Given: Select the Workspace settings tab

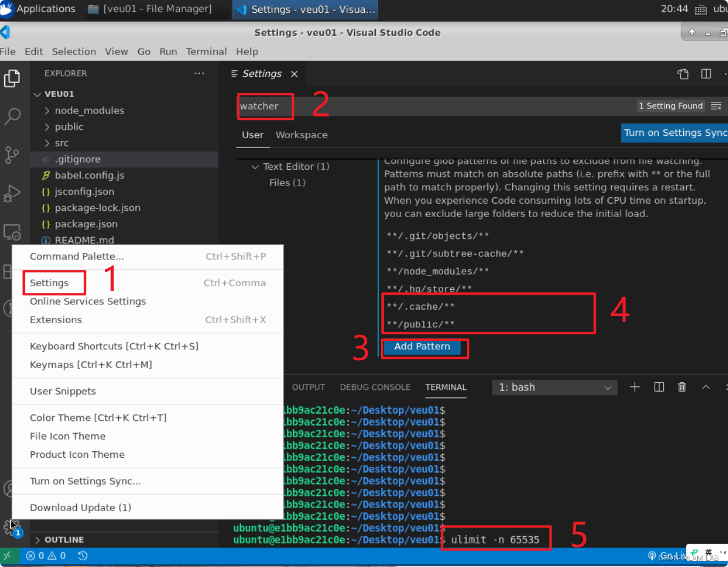Looking at the screenshot, I should 301,135.
